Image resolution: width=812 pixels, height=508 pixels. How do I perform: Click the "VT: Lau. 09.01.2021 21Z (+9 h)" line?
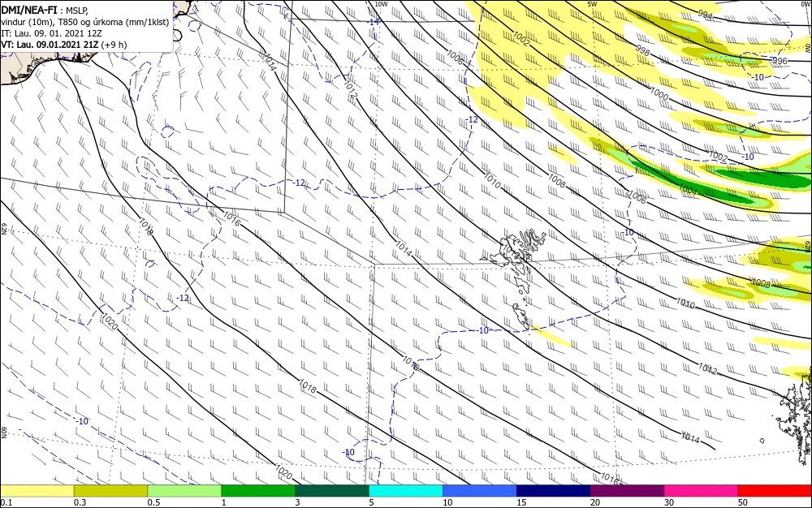(x=63, y=45)
